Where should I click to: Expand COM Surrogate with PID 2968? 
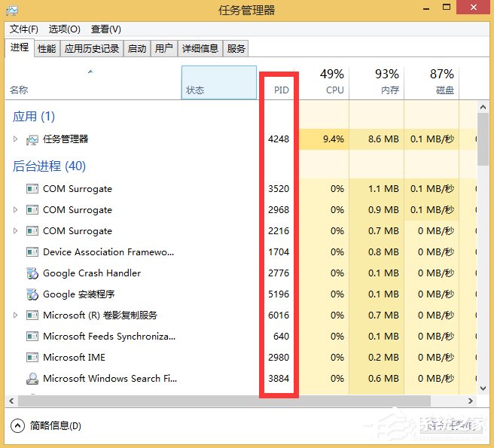click(x=15, y=210)
